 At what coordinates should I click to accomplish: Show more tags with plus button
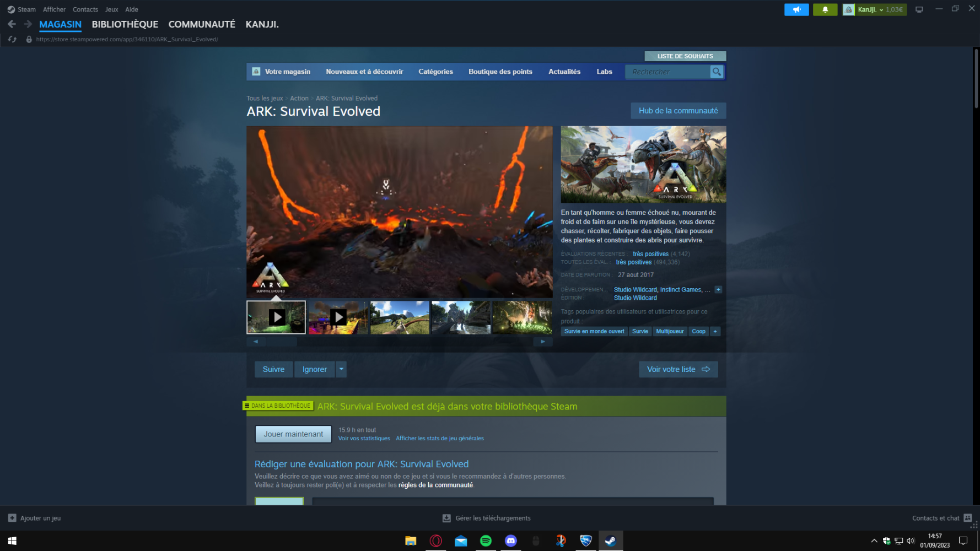(x=715, y=331)
